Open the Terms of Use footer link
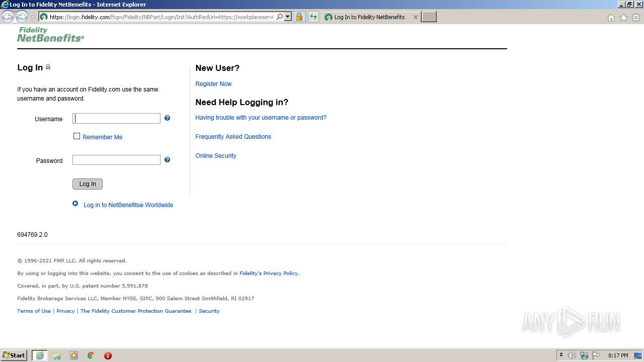This screenshot has height=362, width=644. point(34,311)
